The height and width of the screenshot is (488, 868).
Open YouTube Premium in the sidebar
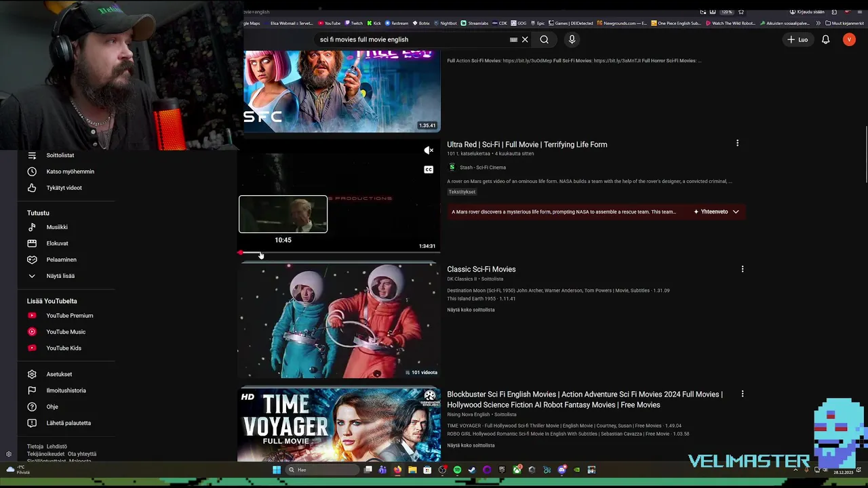(69, 315)
